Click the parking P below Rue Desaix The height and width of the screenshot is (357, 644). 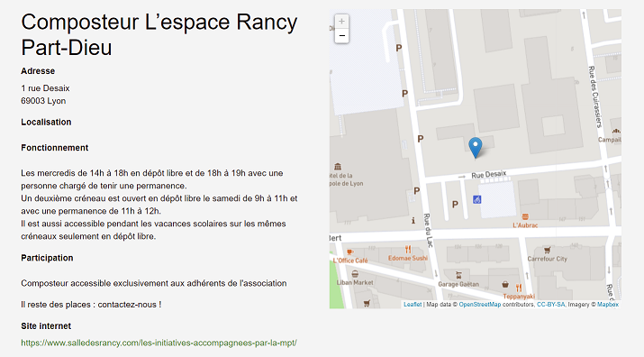coord(455,205)
